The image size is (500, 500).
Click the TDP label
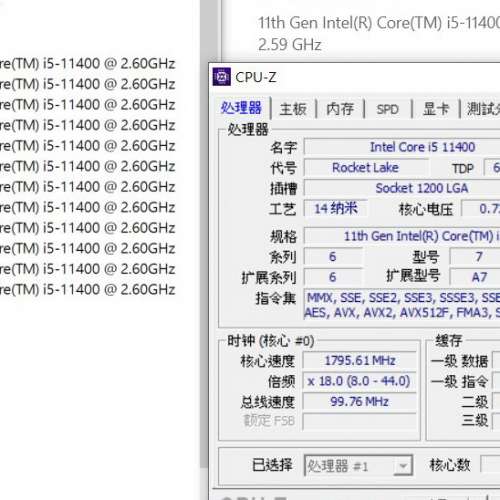pyautogui.click(x=463, y=169)
